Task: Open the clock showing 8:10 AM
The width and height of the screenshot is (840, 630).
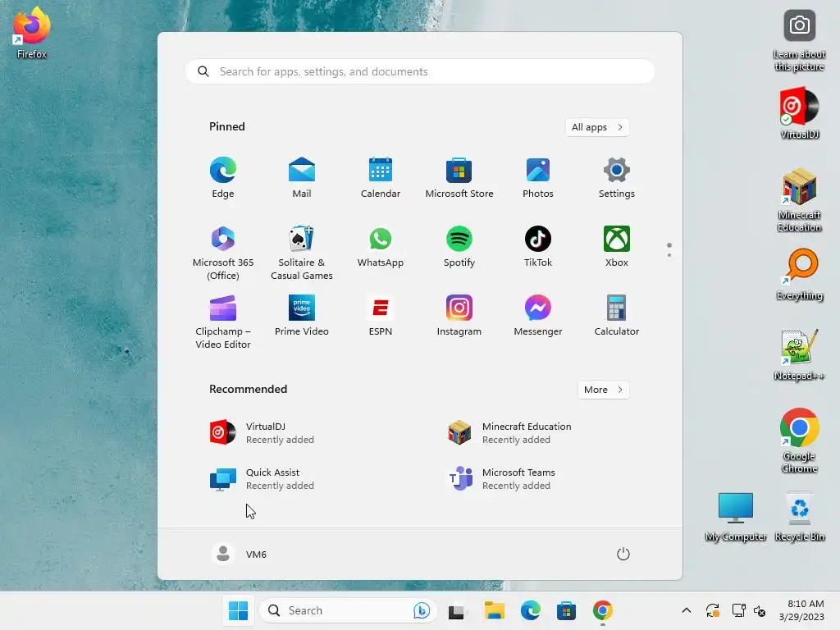Action: tap(802, 610)
